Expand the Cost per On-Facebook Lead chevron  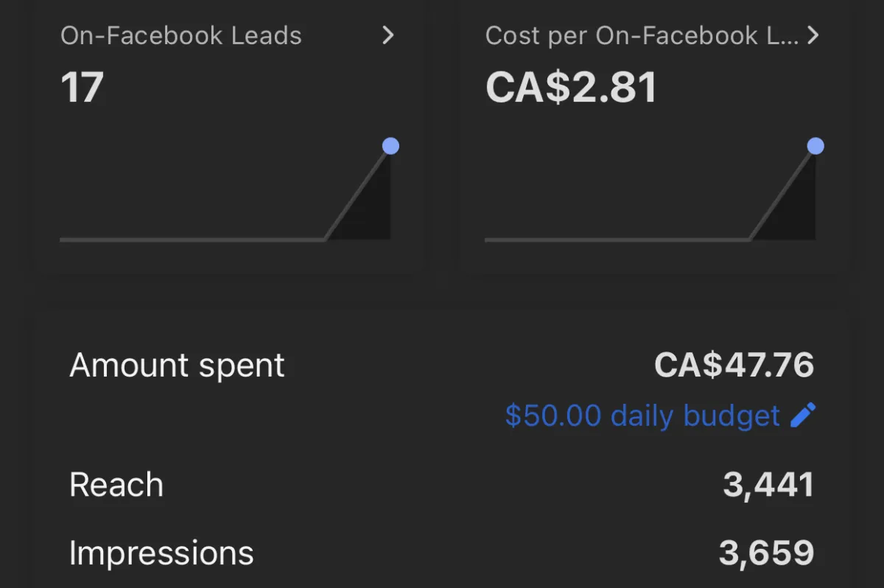click(x=813, y=35)
